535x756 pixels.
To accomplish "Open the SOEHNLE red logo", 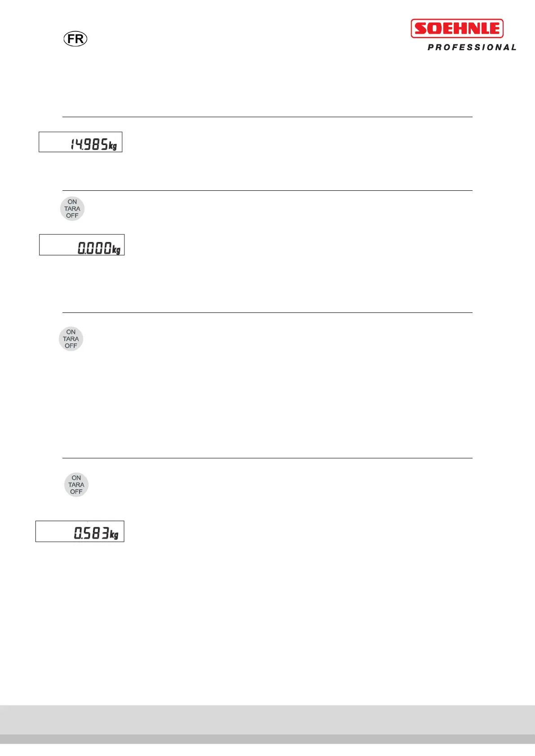I will (457, 29).
